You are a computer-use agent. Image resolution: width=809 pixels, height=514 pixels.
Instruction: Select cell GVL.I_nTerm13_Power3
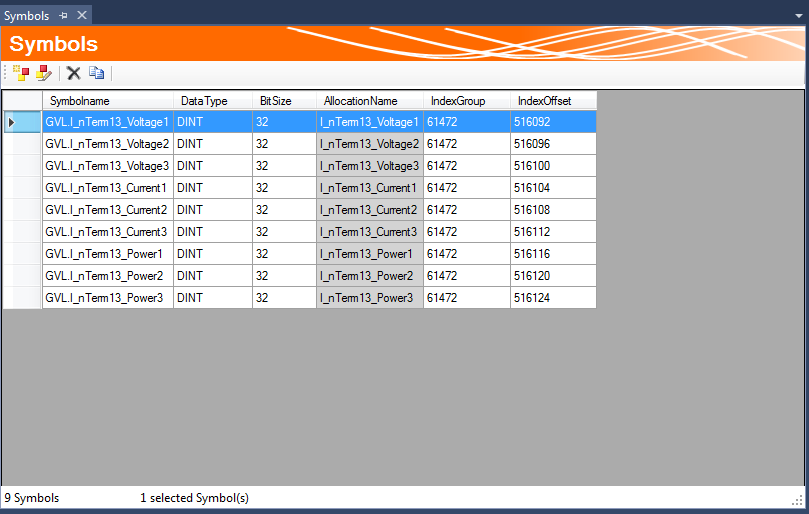pos(108,298)
